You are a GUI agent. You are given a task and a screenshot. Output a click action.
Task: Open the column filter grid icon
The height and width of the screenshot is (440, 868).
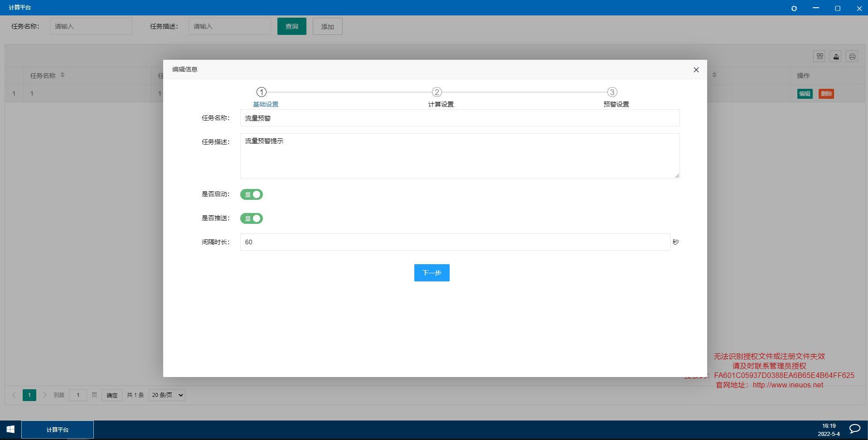pos(820,56)
